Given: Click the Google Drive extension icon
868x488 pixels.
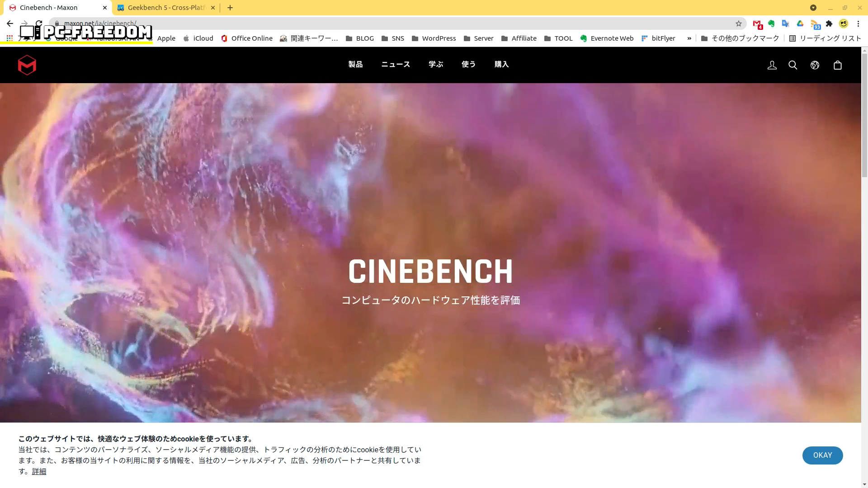Looking at the screenshot, I should [x=800, y=23].
